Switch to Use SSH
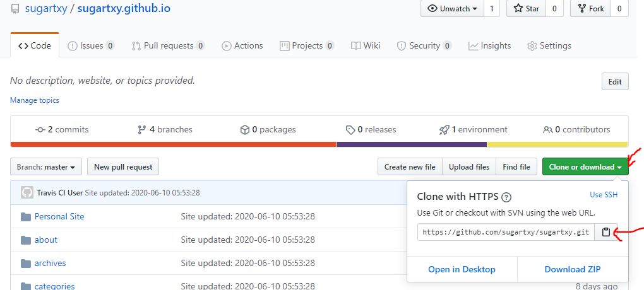644x290 pixels. click(x=604, y=195)
